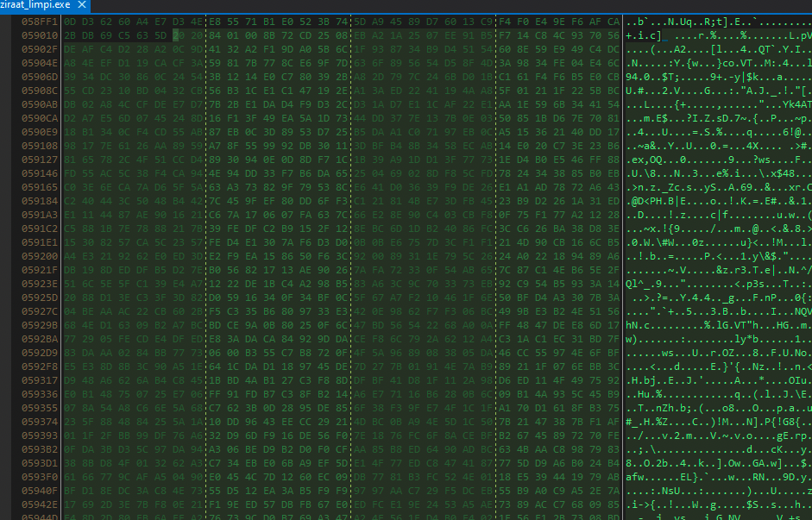Select the row address 05908C
Image resolution: width=812 pixels, height=520 pixels.
pos(40,91)
